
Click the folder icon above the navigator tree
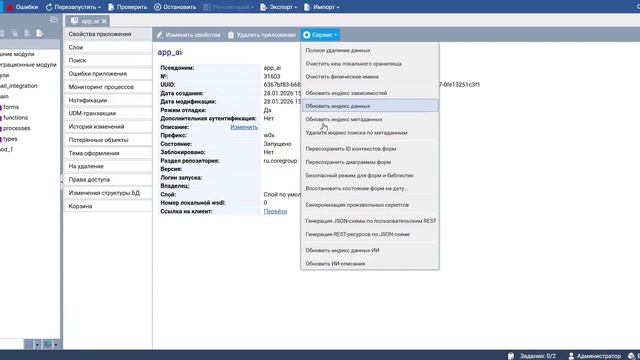pyautogui.click(x=53, y=20)
